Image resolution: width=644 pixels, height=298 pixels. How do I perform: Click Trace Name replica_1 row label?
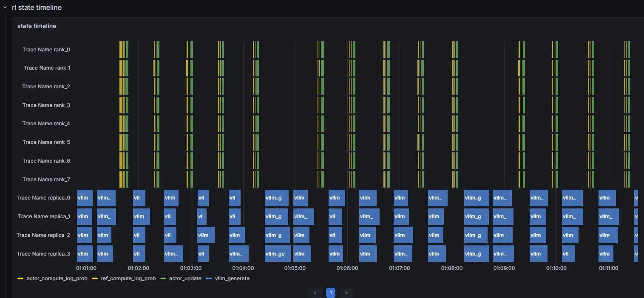coord(44,216)
